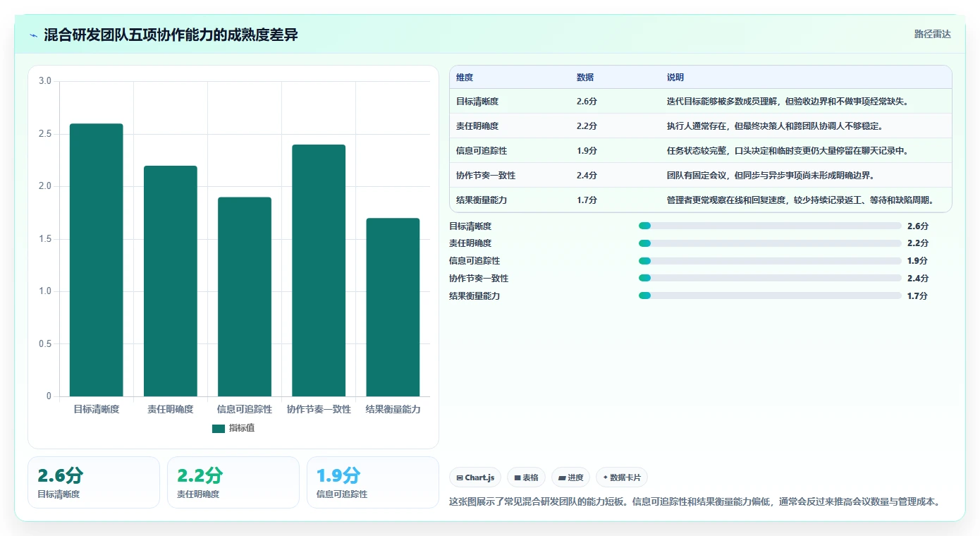Click the 结果衡量能力 bar in the chart

(x=393, y=307)
